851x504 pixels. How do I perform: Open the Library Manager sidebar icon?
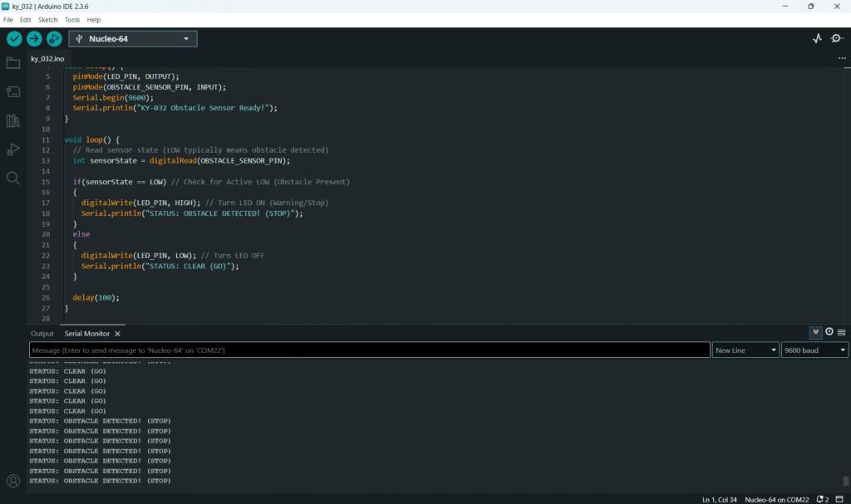[13, 121]
